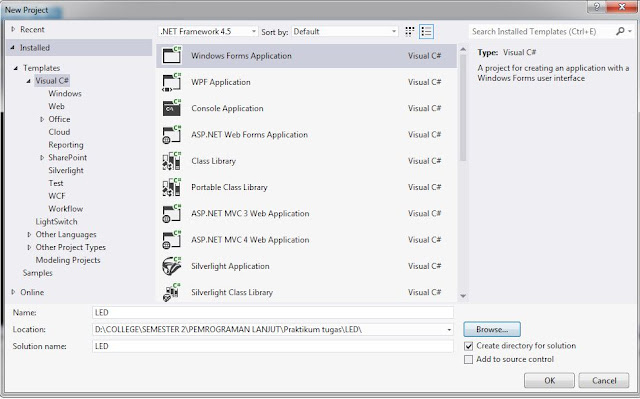640x399 pixels.
Task: Toggle Create directory for solution checkbox
Action: [469, 346]
